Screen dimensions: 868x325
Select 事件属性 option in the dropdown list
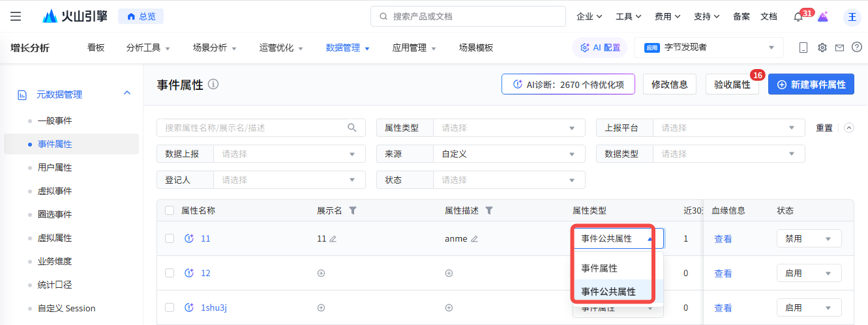pyautogui.click(x=599, y=268)
